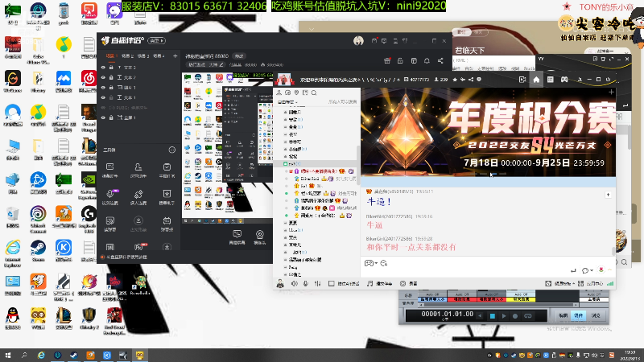The width and height of the screenshot is (644, 362).
Task: Click the screen capture button under preview
Action: click(237, 237)
